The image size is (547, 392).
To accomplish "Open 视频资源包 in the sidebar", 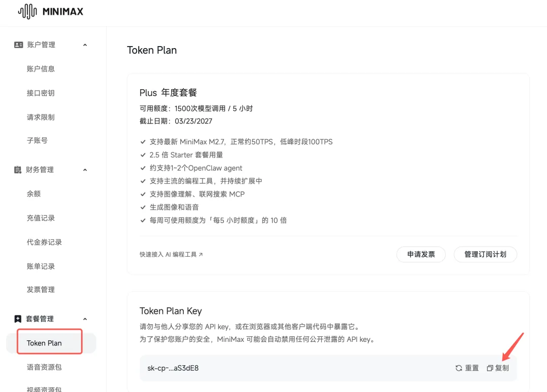I will (44, 389).
